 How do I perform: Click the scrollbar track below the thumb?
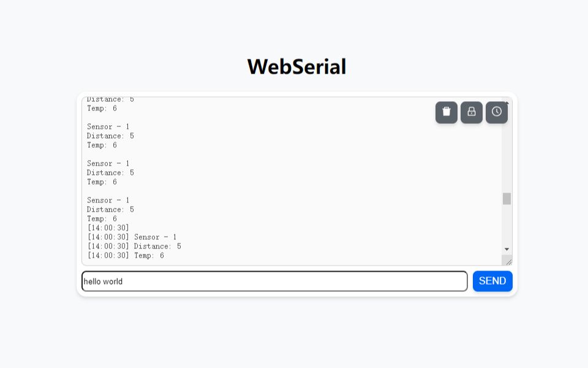click(507, 224)
